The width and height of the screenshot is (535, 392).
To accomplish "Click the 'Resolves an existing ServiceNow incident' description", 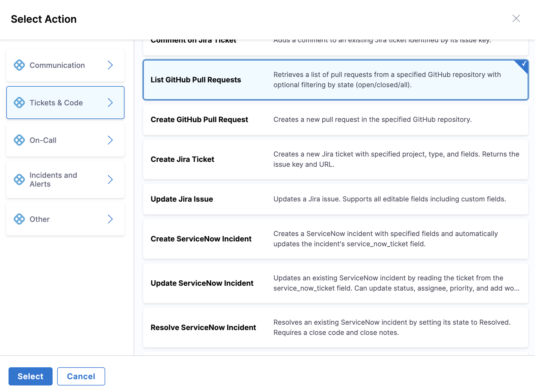I will [x=392, y=328].
